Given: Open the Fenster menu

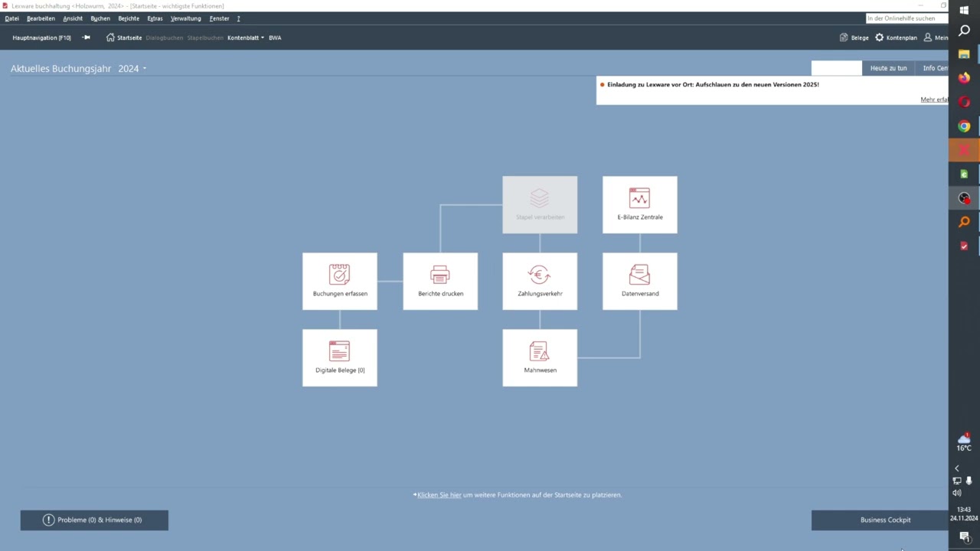Looking at the screenshot, I should point(219,18).
